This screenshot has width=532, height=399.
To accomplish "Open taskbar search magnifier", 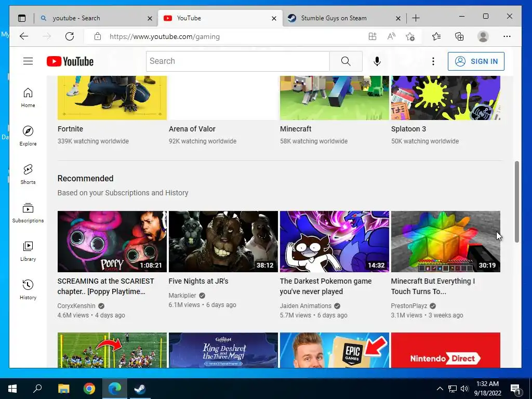I will tap(37, 389).
